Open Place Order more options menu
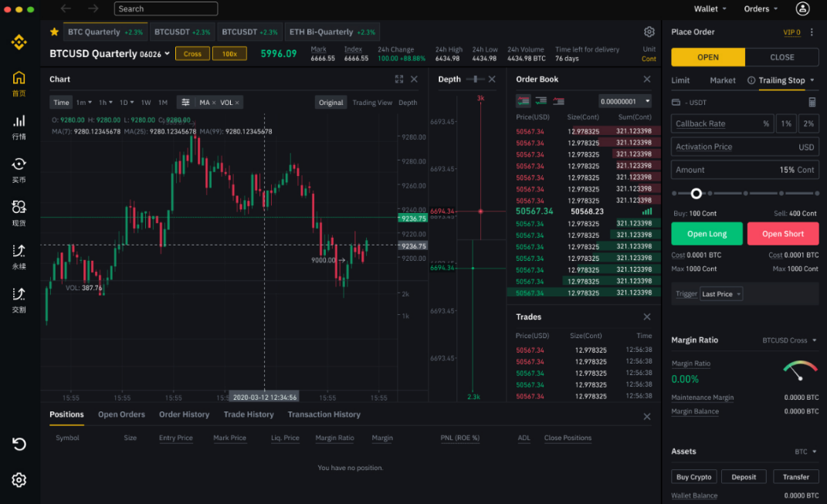 tap(812, 32)
